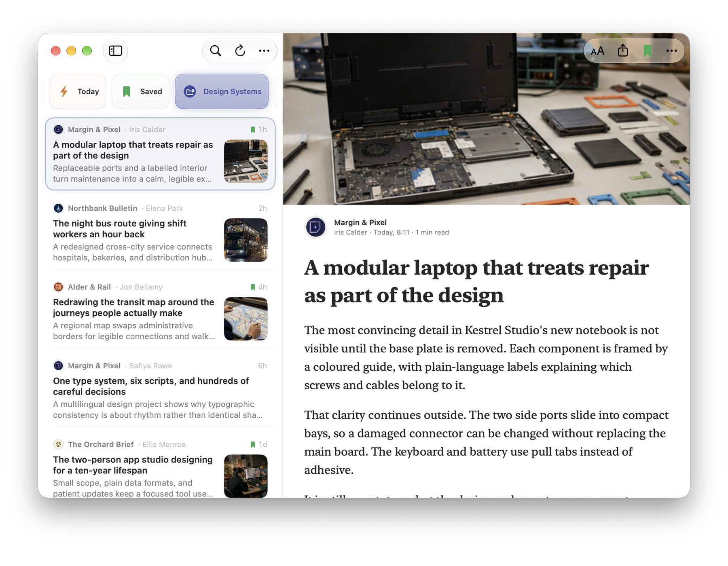Click the Margin & Pixel avatar in article header
This screenshot has height=566, width=728.
[x=315, y=227]
